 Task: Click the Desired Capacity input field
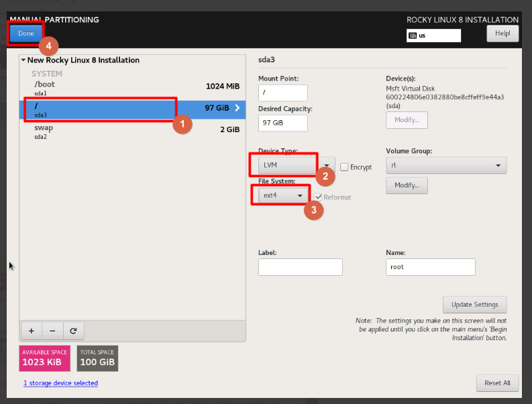click(283, 123)
